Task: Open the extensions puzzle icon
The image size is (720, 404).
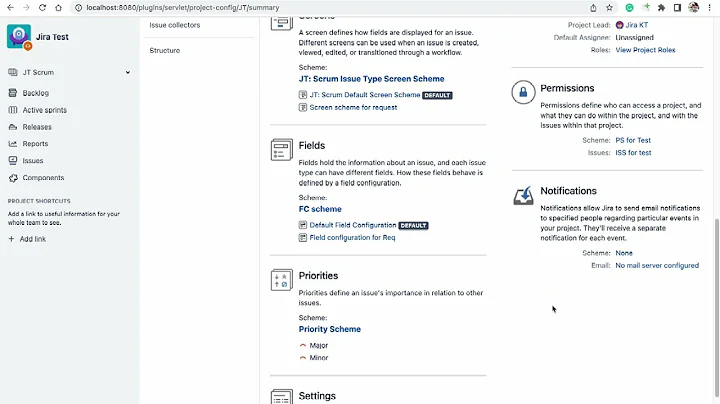Action: click(661, 8)
